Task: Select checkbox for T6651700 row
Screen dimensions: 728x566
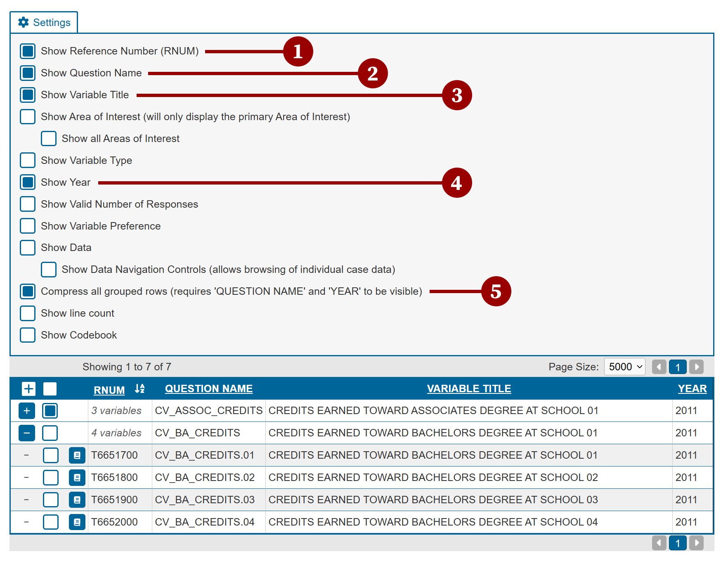Action: pyautogui.click(x=51, y=455)
